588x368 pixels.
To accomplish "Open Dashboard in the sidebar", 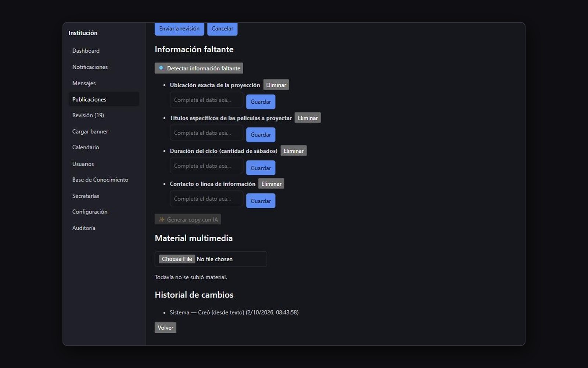I will pos(104,51).
